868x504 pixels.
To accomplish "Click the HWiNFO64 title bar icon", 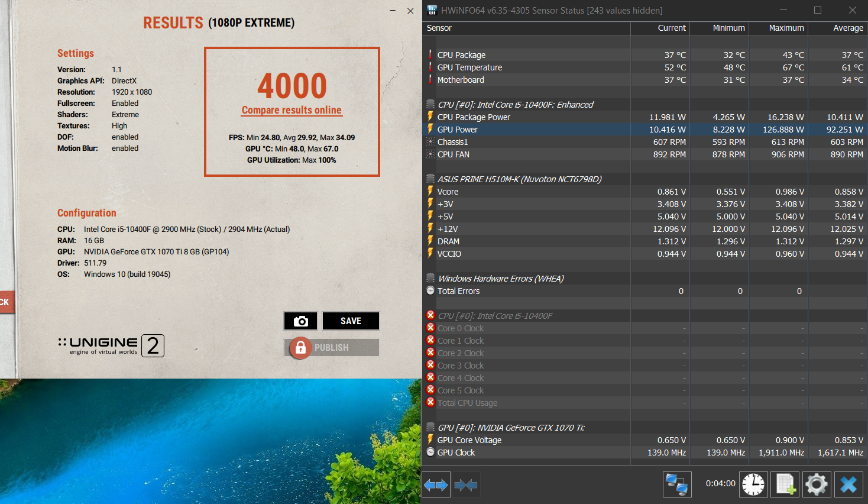I will coord(432,10).
